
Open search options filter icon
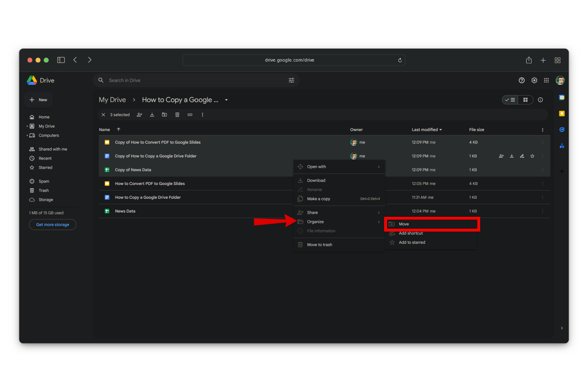tap(291, 80)
